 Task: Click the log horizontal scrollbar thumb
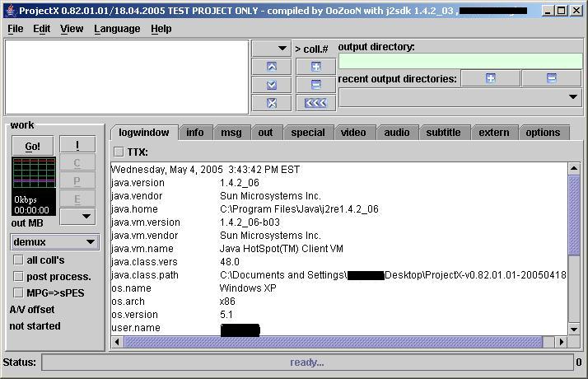click(x=333, y=342)
